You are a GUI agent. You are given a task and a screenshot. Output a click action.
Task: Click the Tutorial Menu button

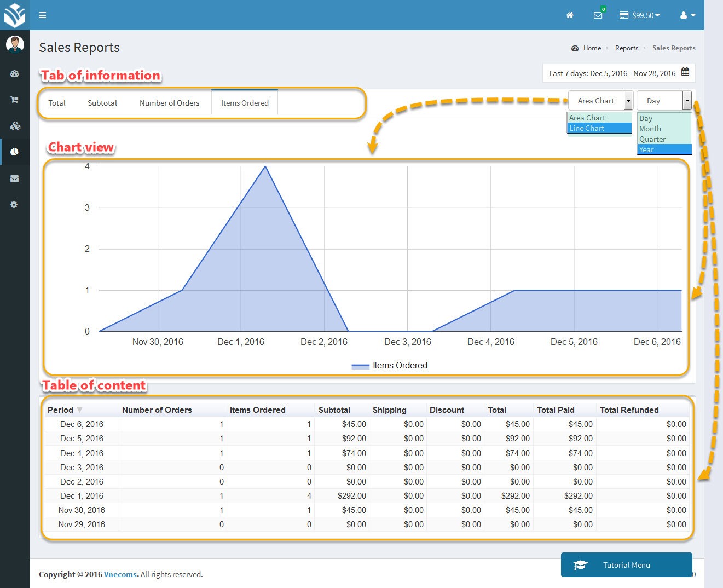point(626,564)
